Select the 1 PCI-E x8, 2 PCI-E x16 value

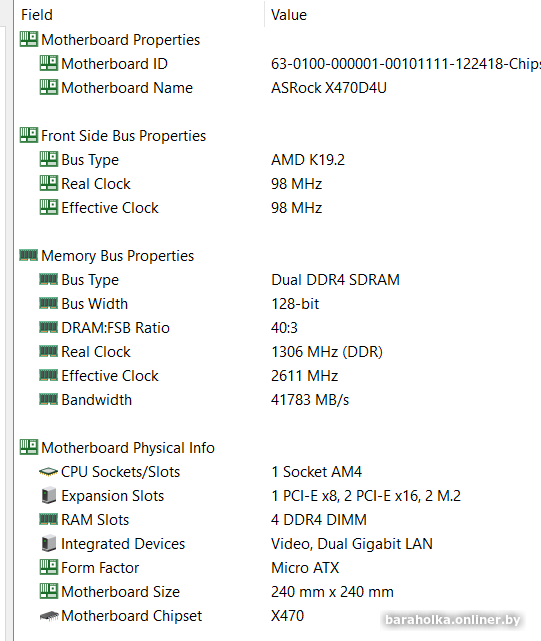click(366, 496)
